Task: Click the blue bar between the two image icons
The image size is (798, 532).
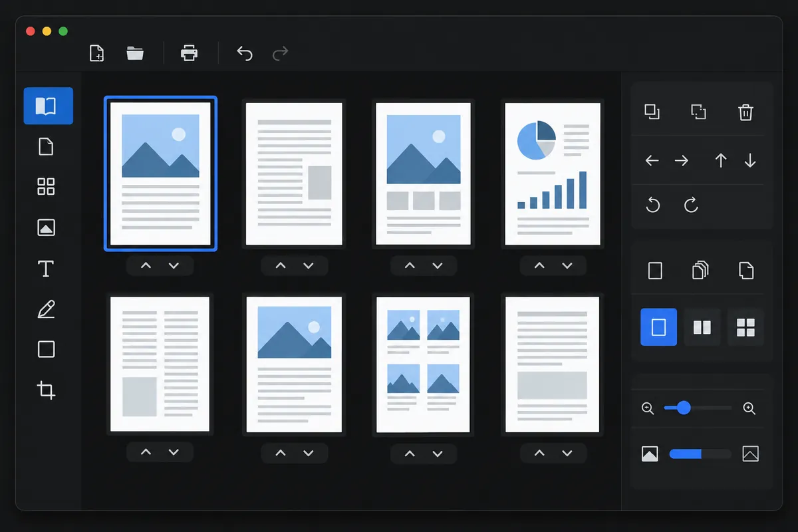Action: click(686, 454)
